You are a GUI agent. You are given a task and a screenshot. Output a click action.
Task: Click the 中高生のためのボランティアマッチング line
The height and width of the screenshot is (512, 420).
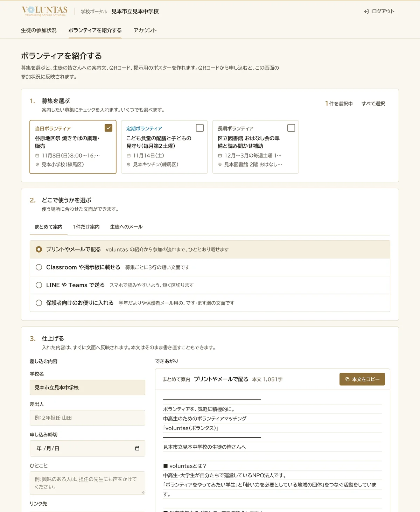(205, 419)
